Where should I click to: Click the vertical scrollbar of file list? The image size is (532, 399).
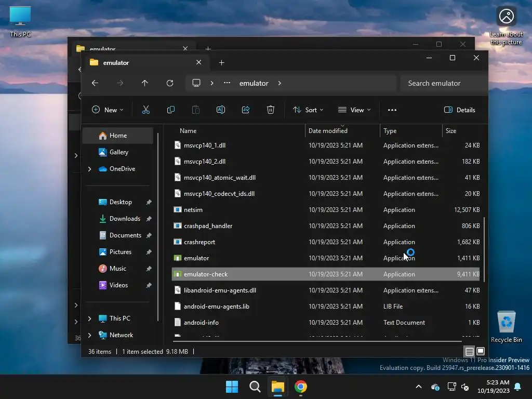[x=484, y=249]
